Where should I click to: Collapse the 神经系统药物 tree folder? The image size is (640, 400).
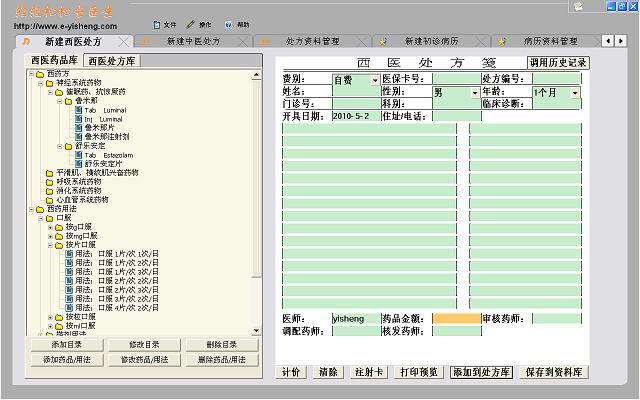(41, 82)
